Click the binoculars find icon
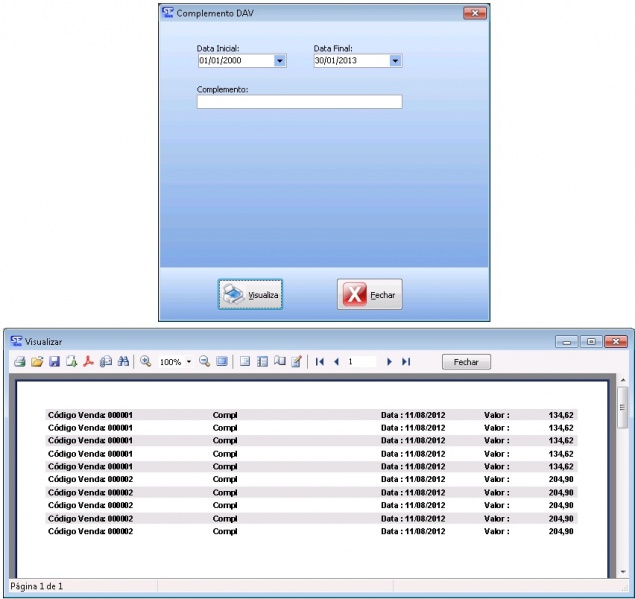Image resolution: width=635 pixels, height=599 pixels. (123, 362)
